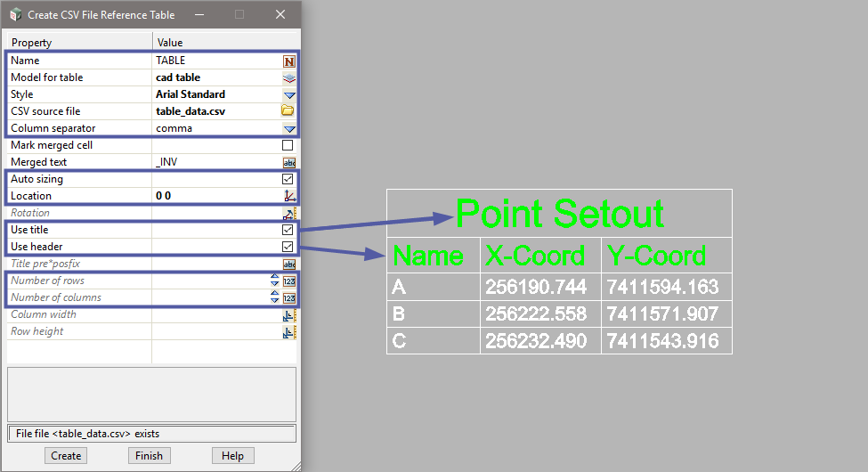Open the Style dropdown list
The width and height of the screenshot is (868, 472).
pyautogui.click(x=288, y=94)
